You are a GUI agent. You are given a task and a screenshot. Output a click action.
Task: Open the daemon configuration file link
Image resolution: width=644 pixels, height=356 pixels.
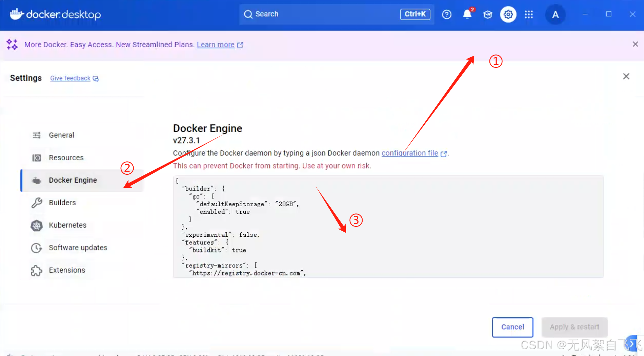410,153
